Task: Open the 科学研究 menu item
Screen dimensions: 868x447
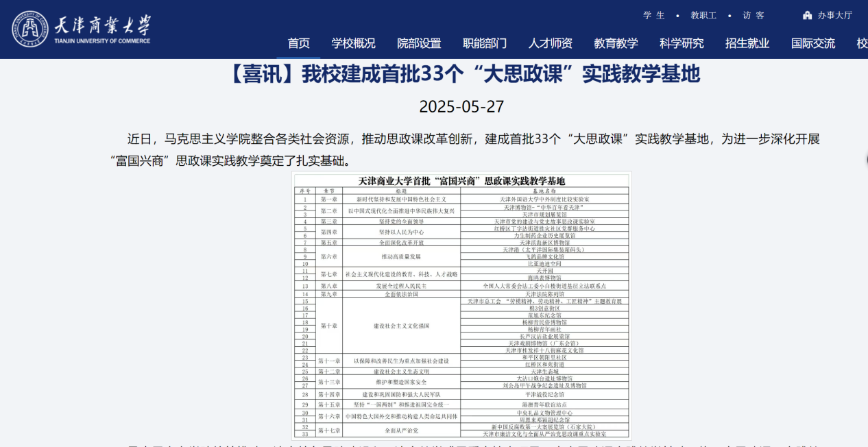Action: (682, 43)
